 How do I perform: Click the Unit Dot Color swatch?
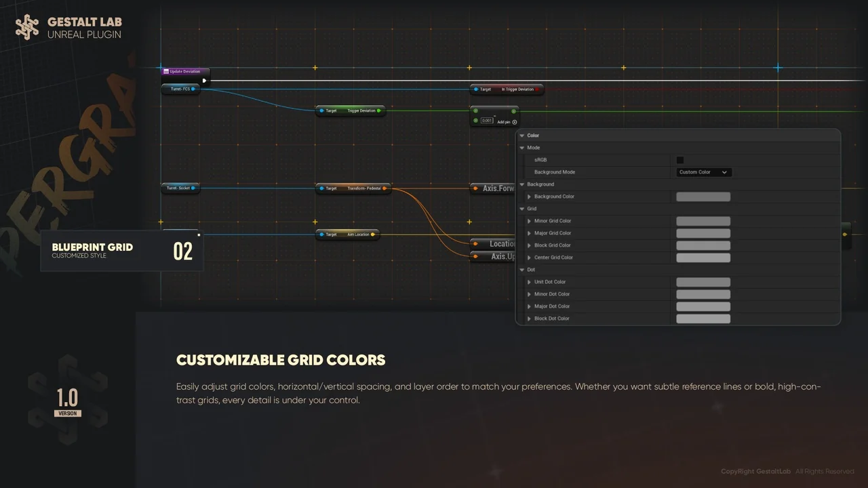tap(703, 281)
